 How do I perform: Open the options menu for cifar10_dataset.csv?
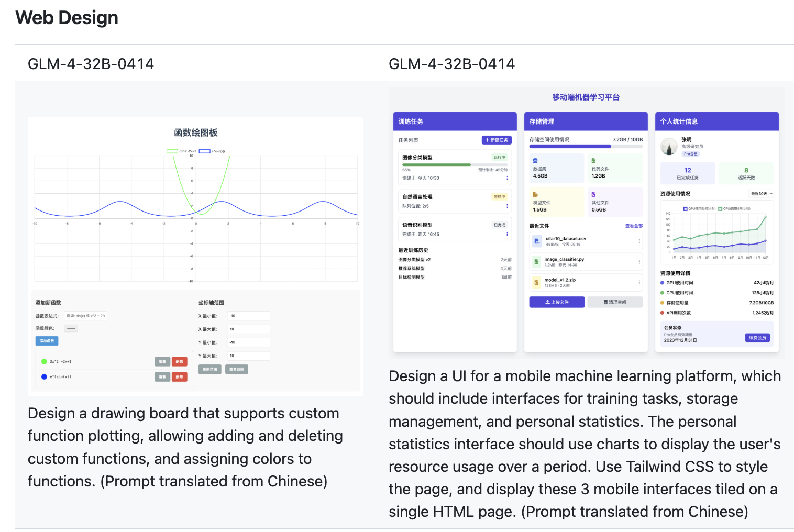[x=639, y=241]
